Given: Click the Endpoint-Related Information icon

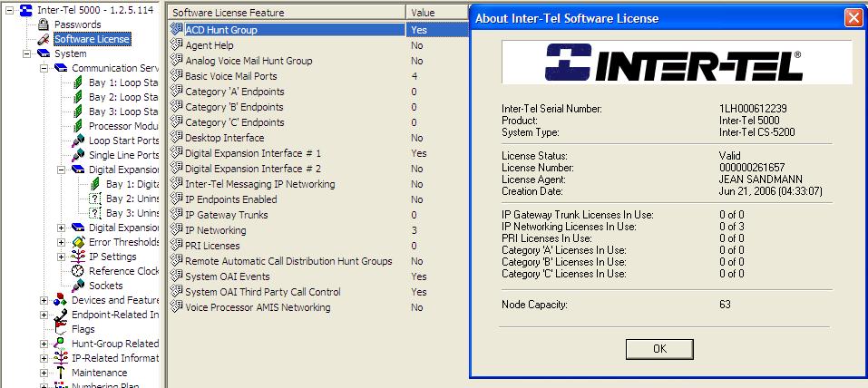Looking at the screenshot, I should click(61, 315).
